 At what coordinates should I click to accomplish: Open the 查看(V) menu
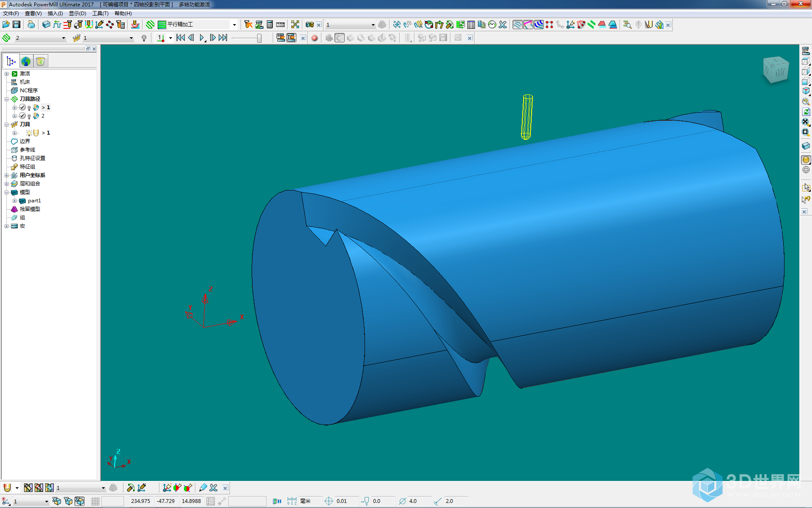[x=33, y=14]
